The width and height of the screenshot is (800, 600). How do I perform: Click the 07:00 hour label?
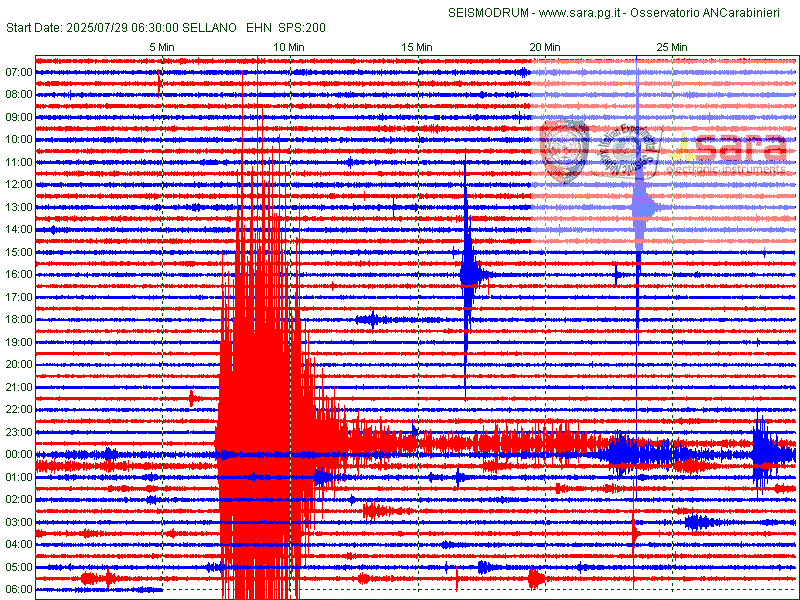[19, 72]
